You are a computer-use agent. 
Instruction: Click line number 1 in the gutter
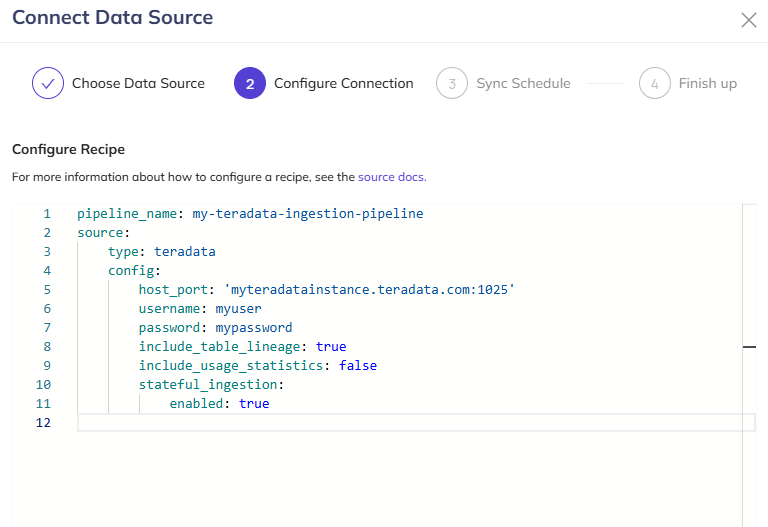point(47,214)
